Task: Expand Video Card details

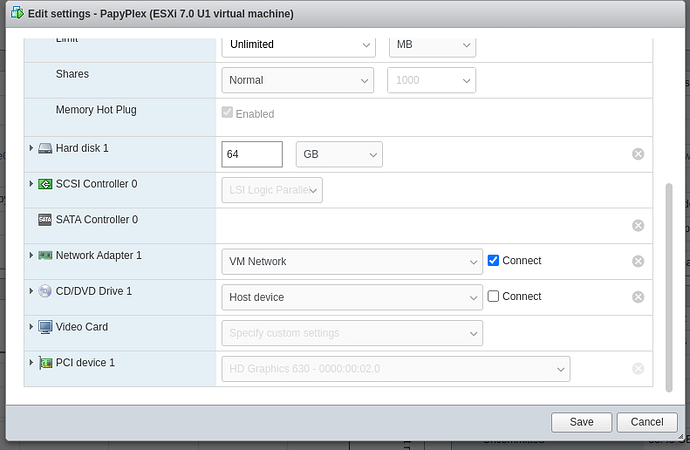Action: point(31,326)
